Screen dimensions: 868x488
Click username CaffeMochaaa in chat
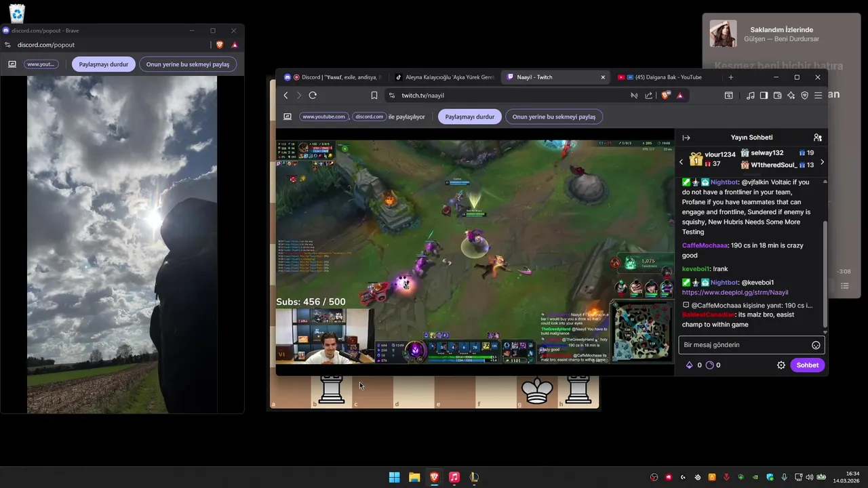click(x=705, y=245)
